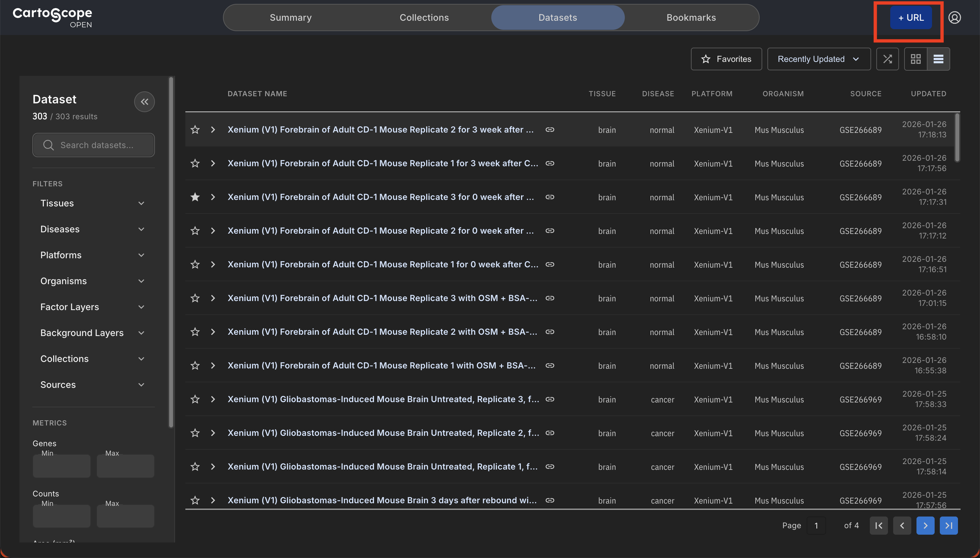The height and width of the screenshot is (558, 980).
Task: Click the + URL button
Action: (x=911, y=17)
